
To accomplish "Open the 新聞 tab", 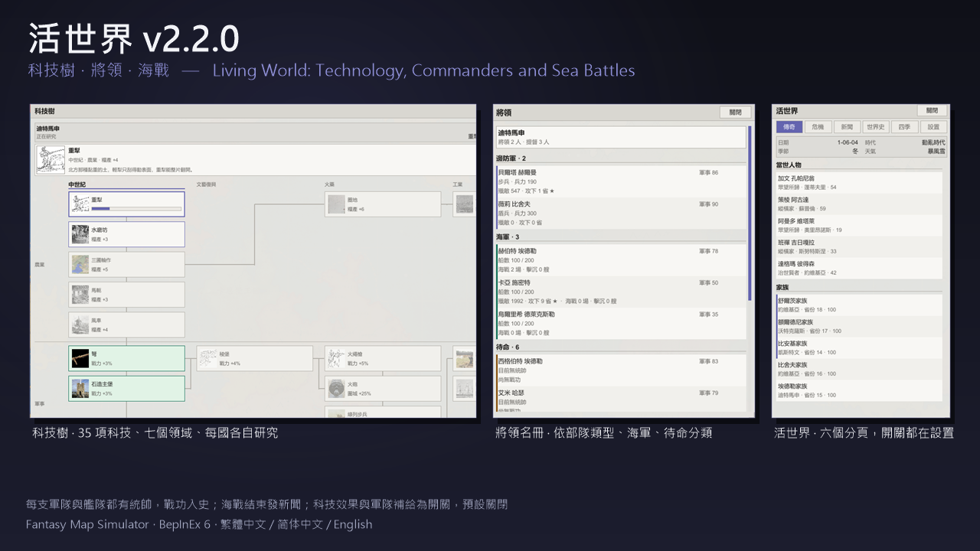I will tap(846, 127).
